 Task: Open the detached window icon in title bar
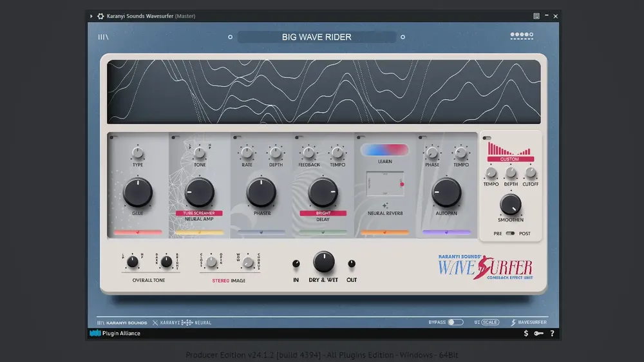[x=536, y=16]
